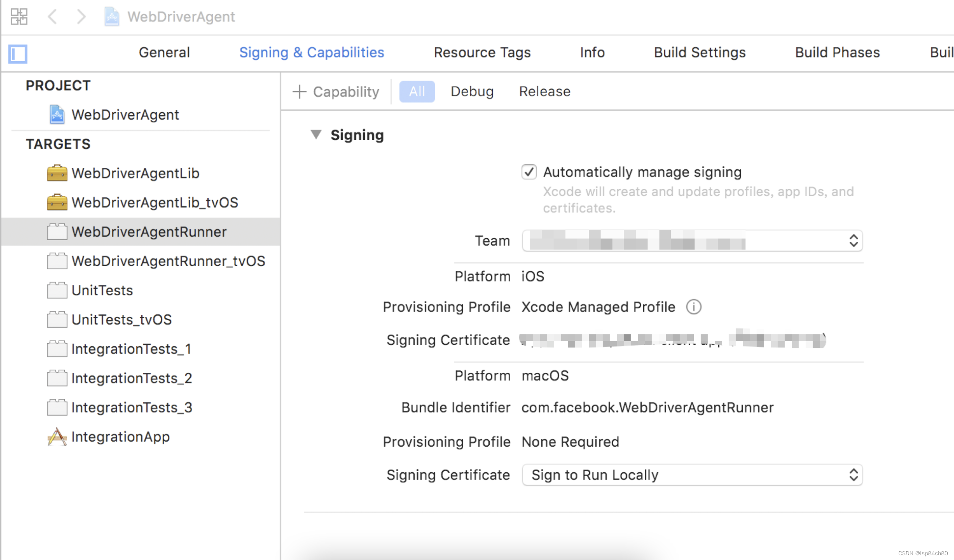Image resolution: width=954 pixels, height=560 pixels.
Task: Click the back navigation arrow icon
Action: click(53, 17)
